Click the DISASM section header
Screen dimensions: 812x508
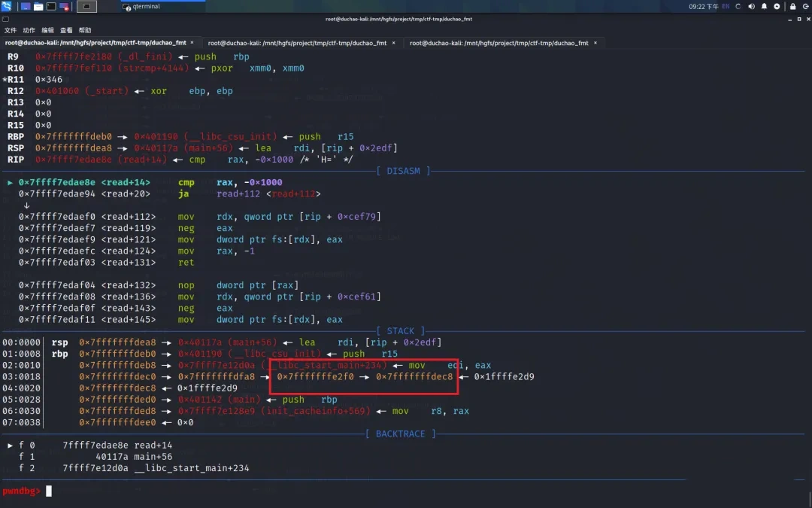[x=404, y=171]
